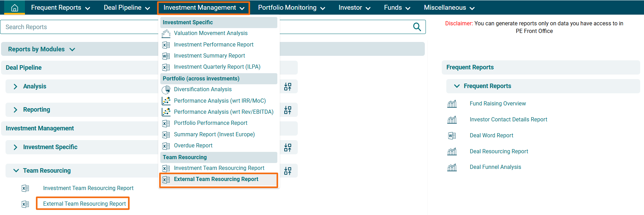Open the Portfolio Monitoring menu
The height and width of the screenshot is (215, 644).
pyautogui.click(x=291, y=8)
